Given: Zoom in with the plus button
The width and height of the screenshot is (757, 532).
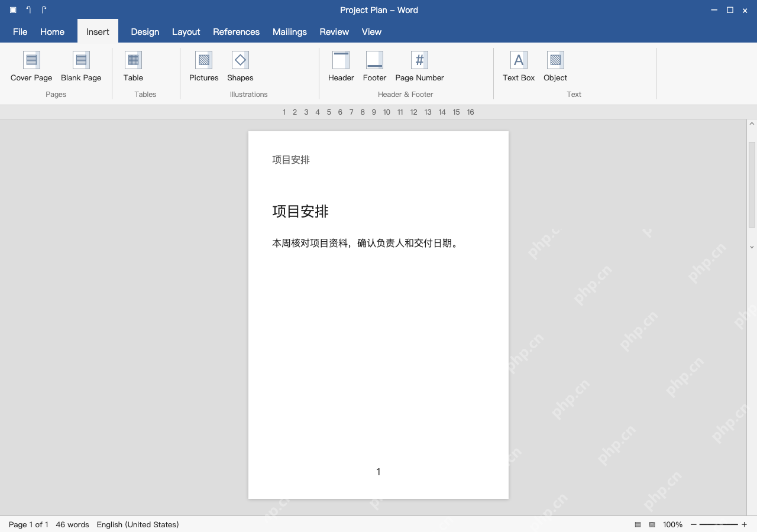Looking at the screenshot, I should pyautogui.click(x=744, y=524).
